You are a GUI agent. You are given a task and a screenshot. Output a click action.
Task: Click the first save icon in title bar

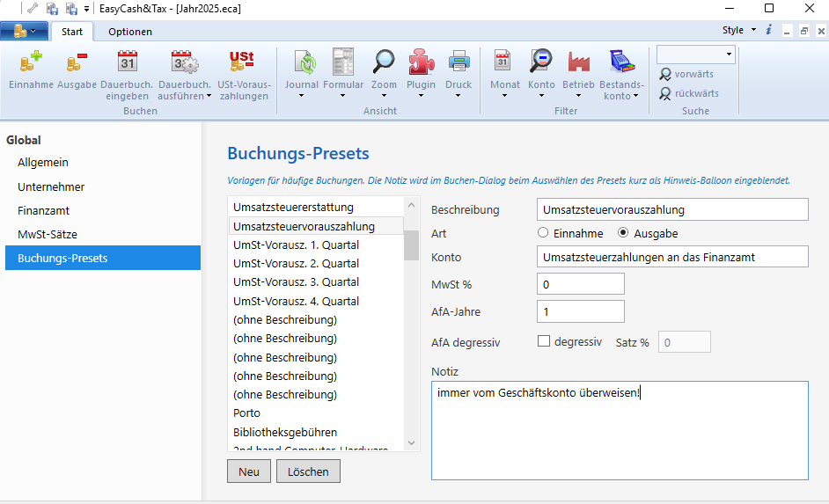point(52,9)
